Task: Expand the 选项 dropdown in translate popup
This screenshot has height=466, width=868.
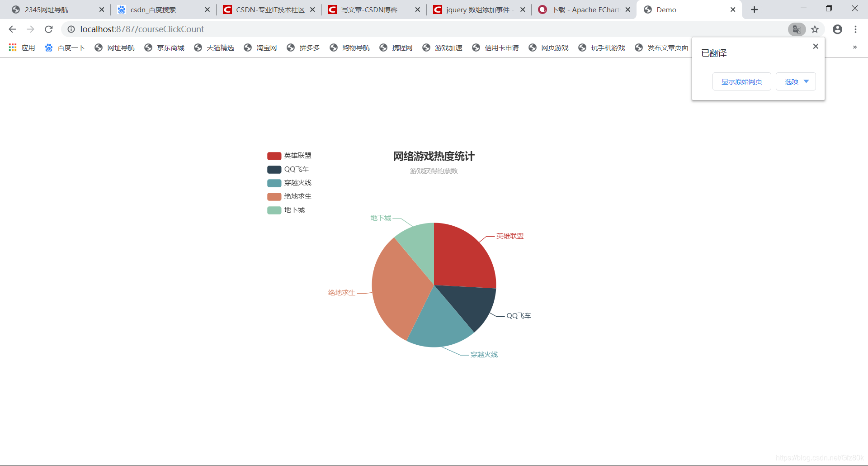Action: point(796,81)
